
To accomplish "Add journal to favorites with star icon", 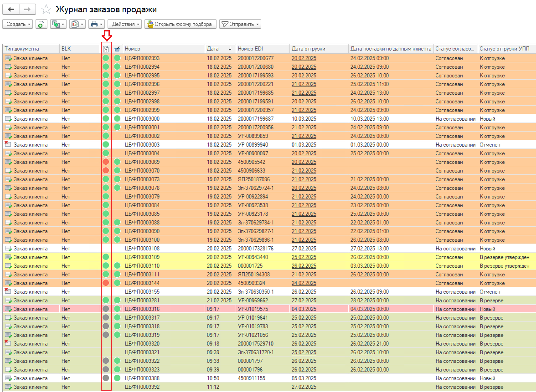I will (46, 9).
